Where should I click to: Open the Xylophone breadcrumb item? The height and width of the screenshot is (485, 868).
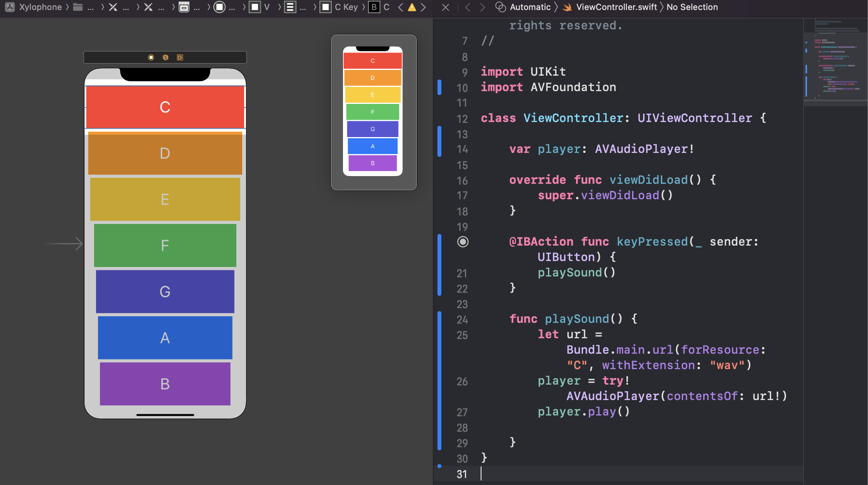(x=41, y=7)
